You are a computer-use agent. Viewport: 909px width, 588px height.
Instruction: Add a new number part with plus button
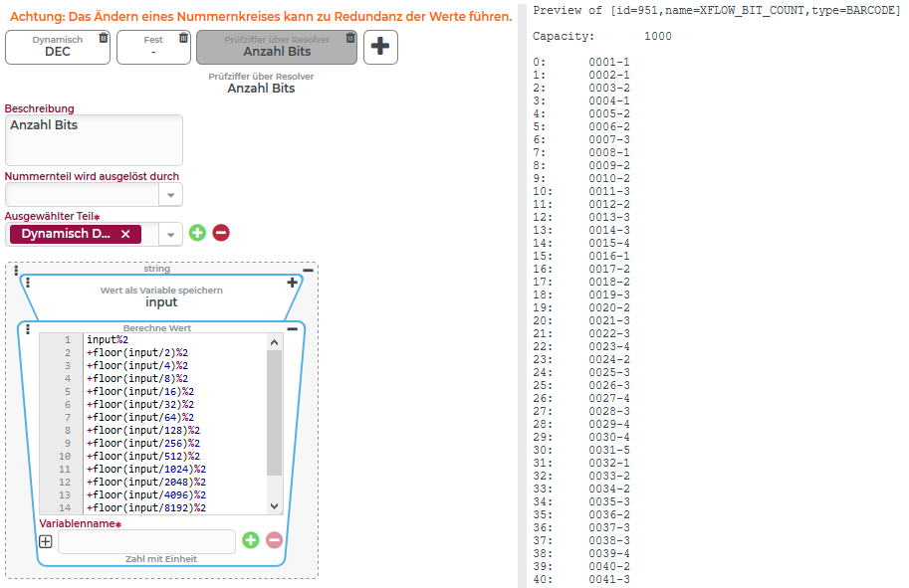coord(381,47)
